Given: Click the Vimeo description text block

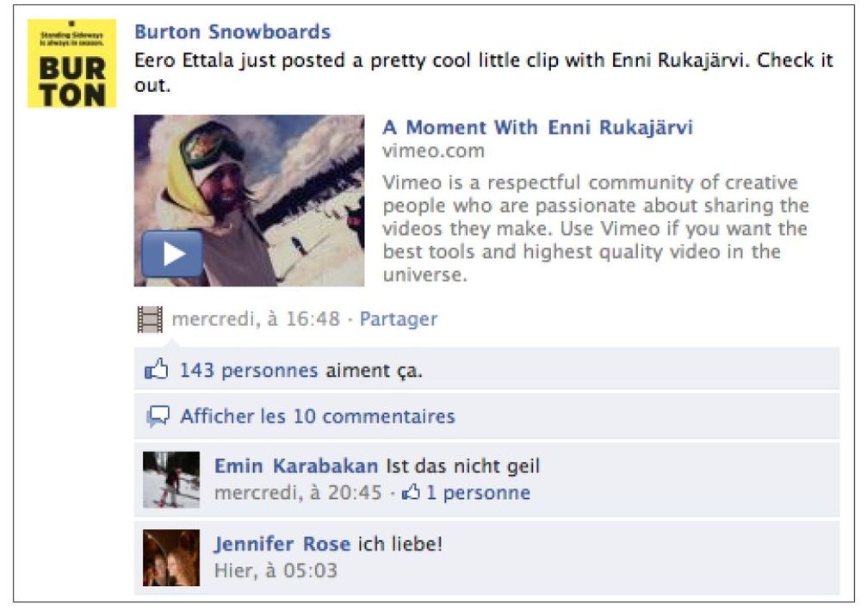Looking at the screenshot, I should (596, 228).
